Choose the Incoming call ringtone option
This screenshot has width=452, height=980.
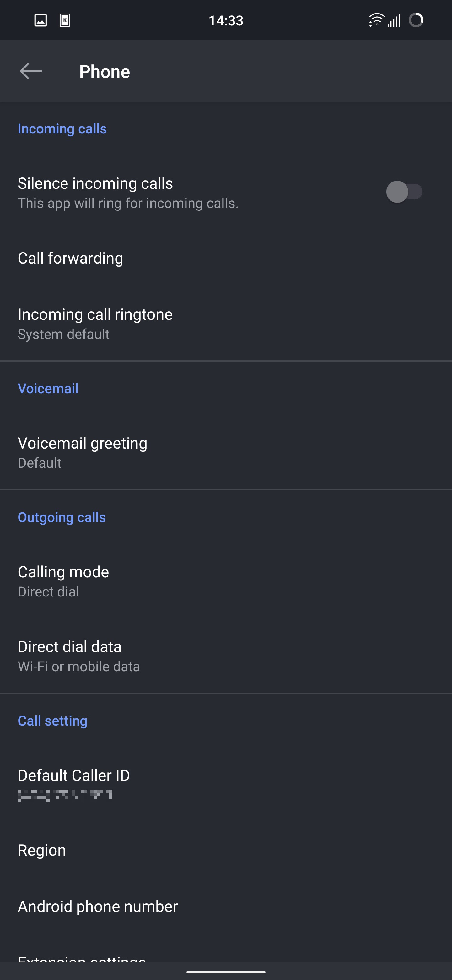click(x=95, y=324)
